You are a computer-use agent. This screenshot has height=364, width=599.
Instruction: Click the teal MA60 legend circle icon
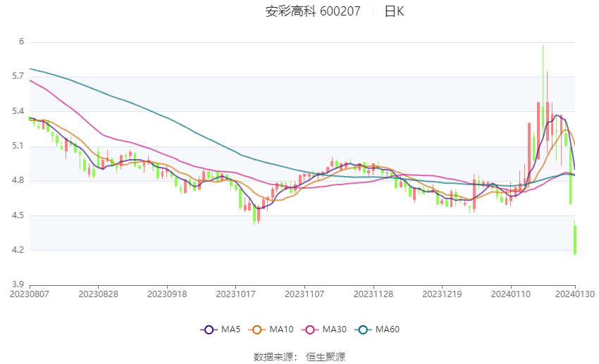coord(363,330)
